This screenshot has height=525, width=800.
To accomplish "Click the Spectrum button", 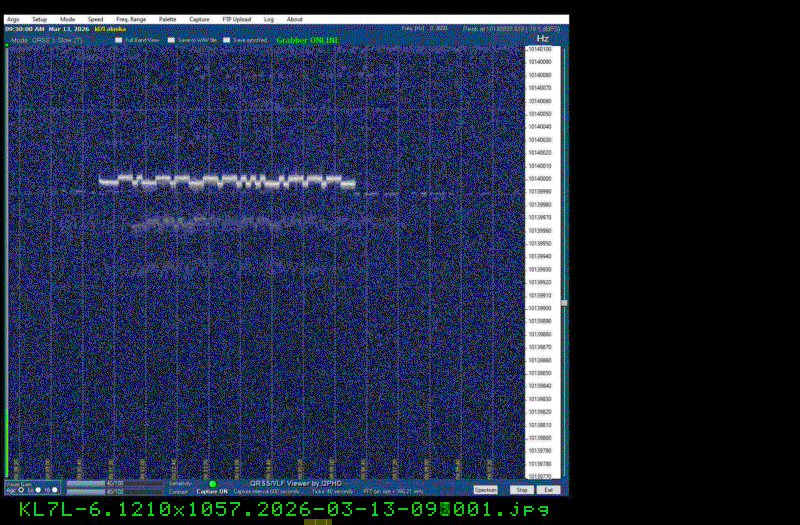I will [485, 490].
